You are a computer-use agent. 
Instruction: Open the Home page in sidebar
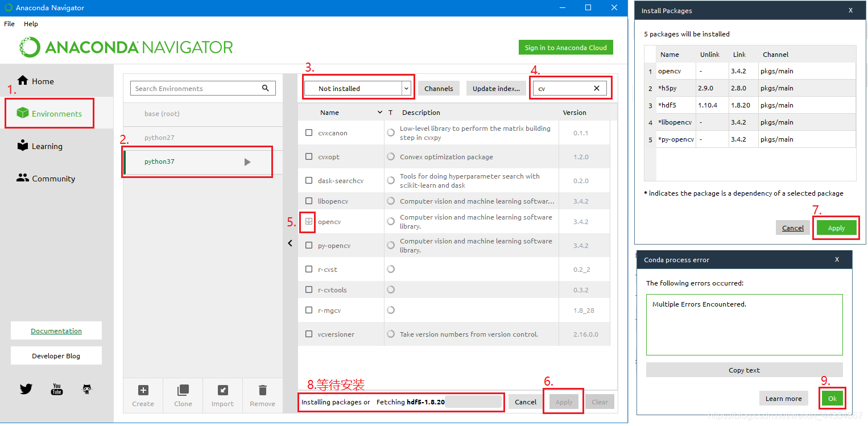pos(35,81)
